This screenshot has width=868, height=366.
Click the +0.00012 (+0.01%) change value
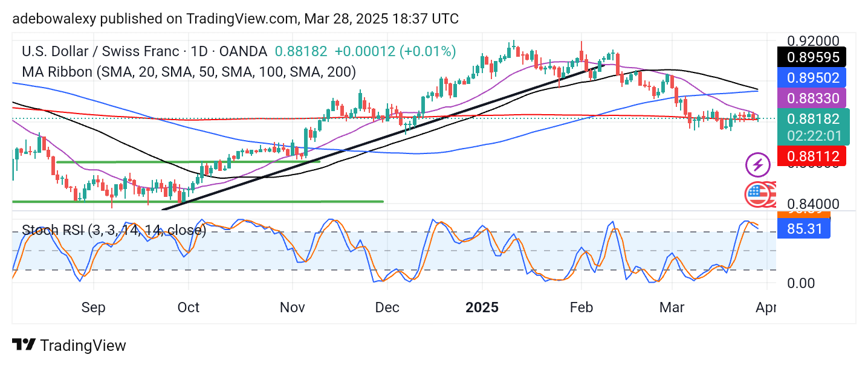pos(395,51)
